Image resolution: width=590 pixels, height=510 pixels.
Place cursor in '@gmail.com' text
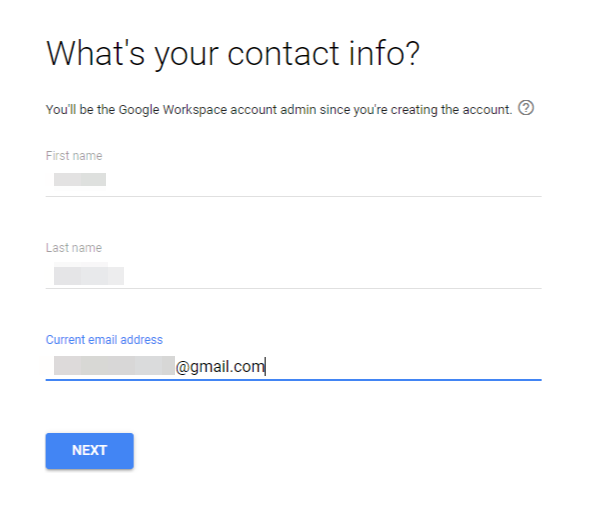pos(220,366)
